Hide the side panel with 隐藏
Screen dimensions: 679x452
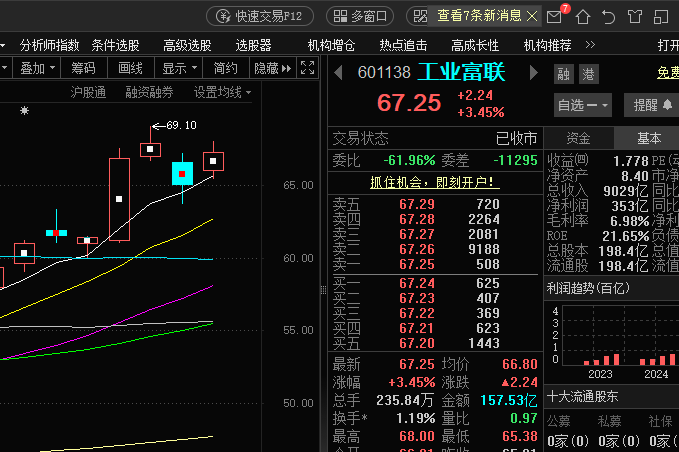tap(273, 68)
